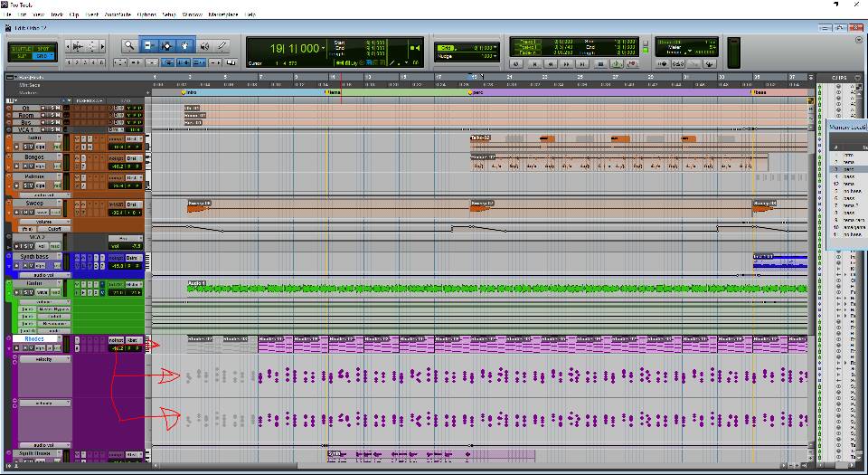Click the Record transport button

tap(632, 64)
